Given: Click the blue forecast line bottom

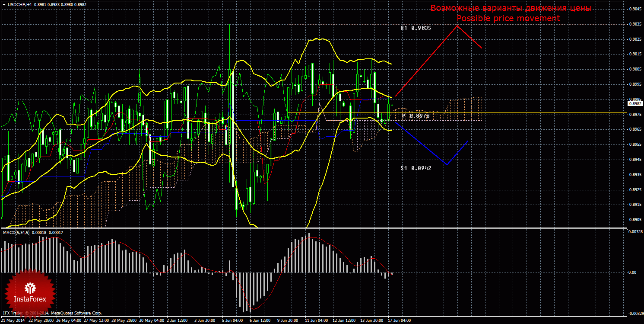Looking at the screenshot, I should pos(446,164).
